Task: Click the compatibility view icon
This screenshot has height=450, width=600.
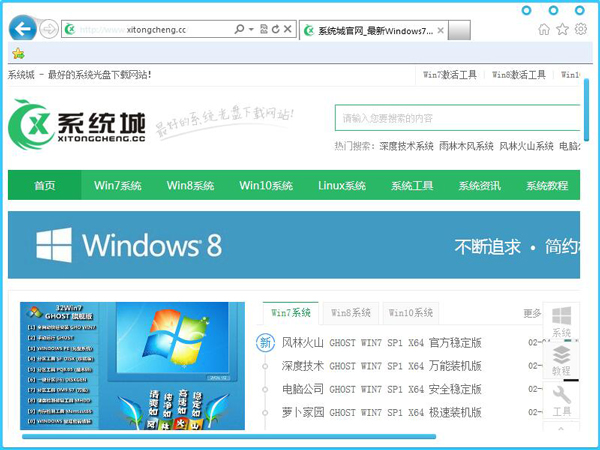Action: click(264, 29)
